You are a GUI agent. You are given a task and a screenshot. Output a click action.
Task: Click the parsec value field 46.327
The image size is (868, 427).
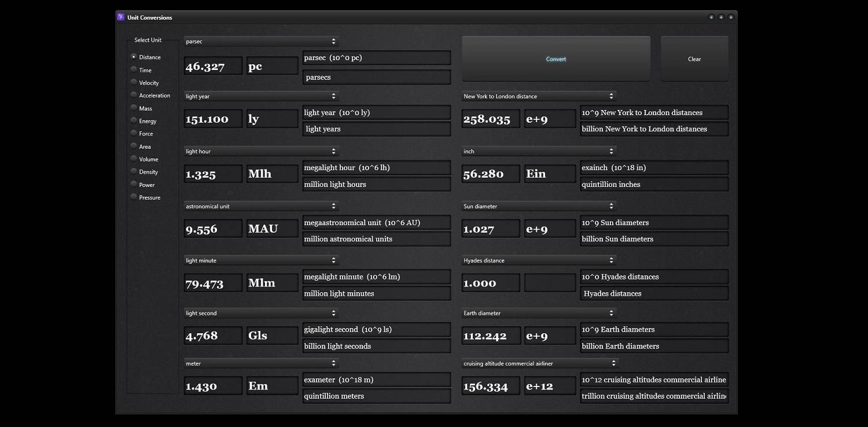click(213, 66)
